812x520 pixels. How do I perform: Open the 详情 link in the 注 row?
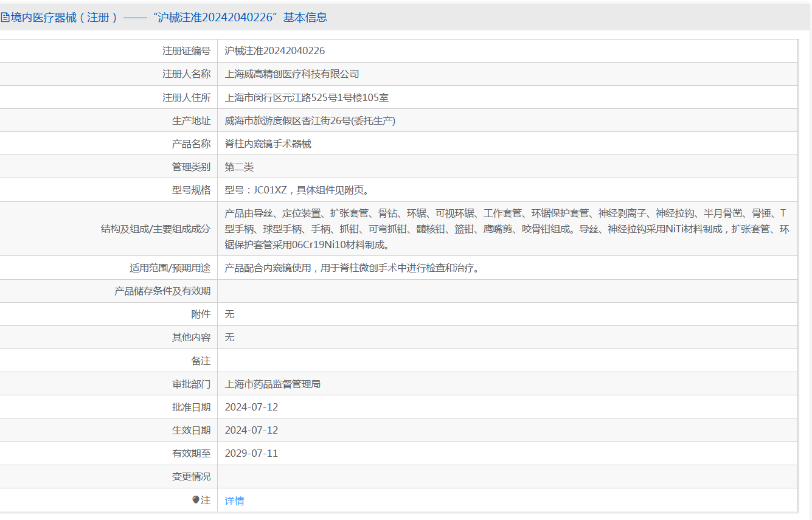point(234,501)
